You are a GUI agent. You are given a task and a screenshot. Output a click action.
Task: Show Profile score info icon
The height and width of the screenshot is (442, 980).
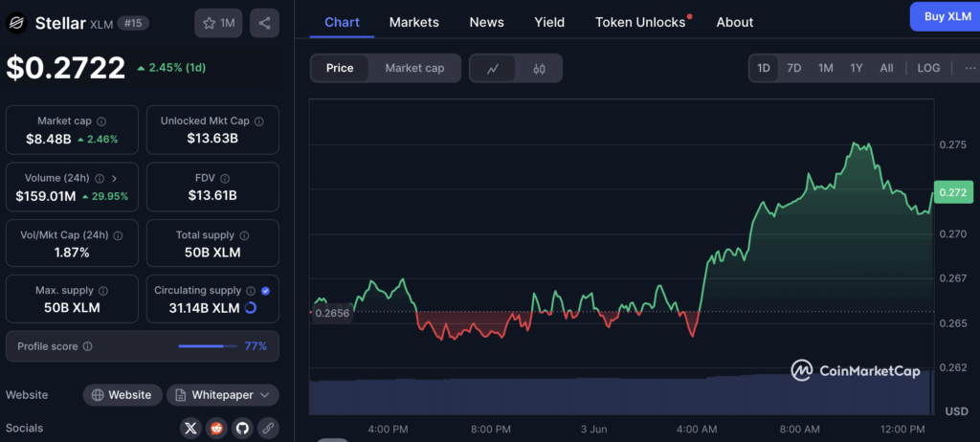87,346
